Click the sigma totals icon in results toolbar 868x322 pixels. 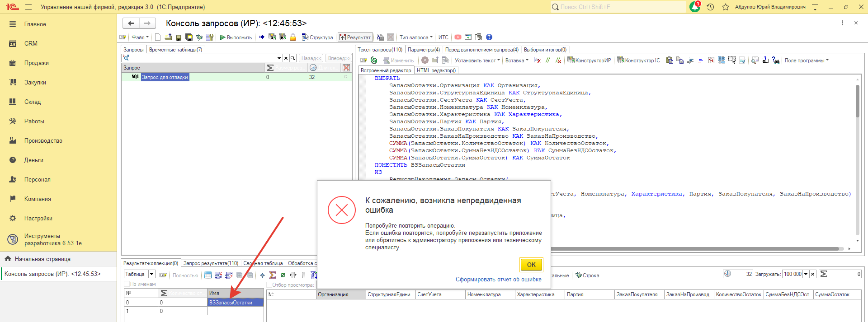[272, 275]
